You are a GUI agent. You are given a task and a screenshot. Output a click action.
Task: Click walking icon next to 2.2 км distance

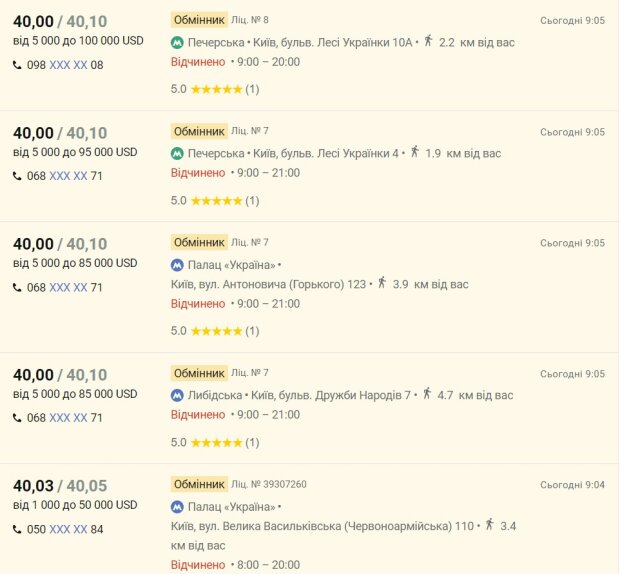click(x=428, y=41)
